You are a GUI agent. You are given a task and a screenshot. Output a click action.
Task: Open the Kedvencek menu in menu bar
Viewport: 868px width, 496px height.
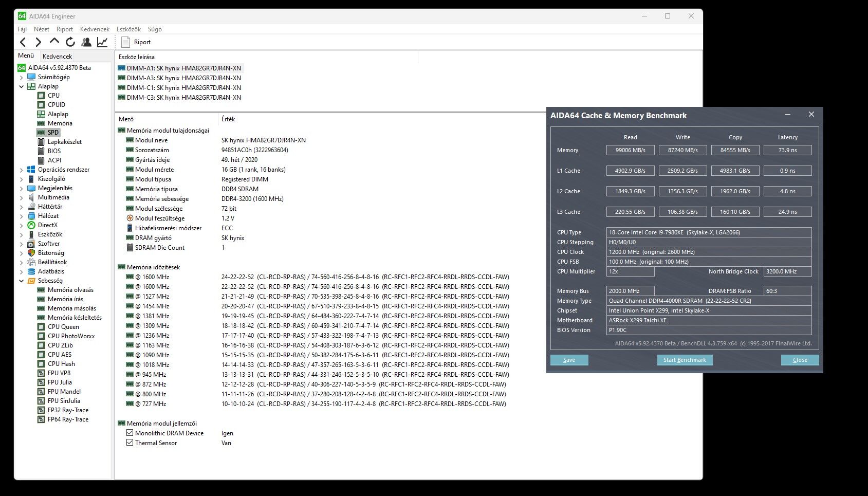(x=95, y=29)
